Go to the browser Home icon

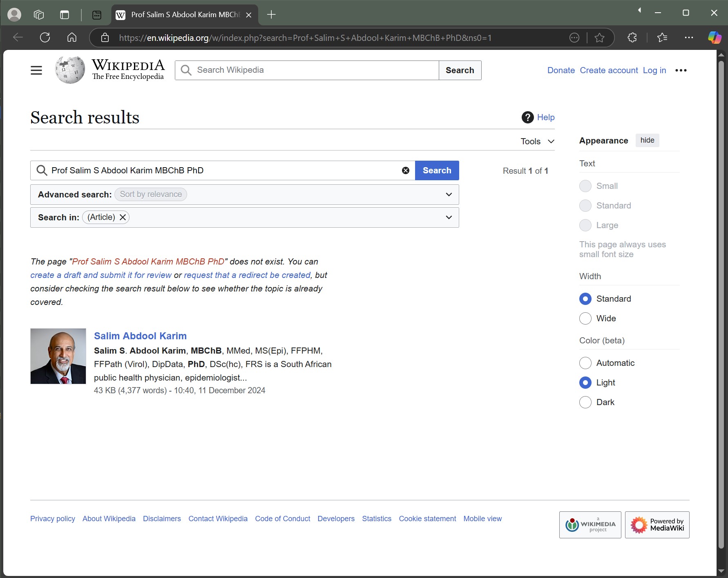[x=72, y=38]
